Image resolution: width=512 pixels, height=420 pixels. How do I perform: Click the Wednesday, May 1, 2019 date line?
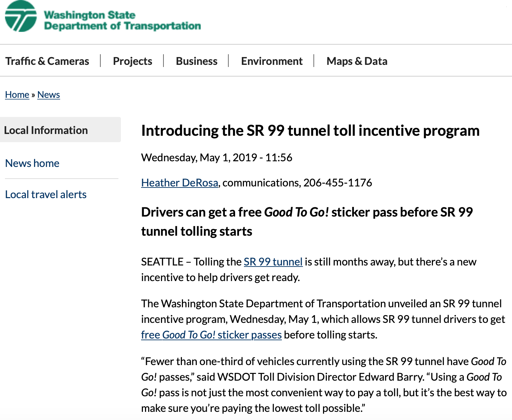[x=217, y=157]
